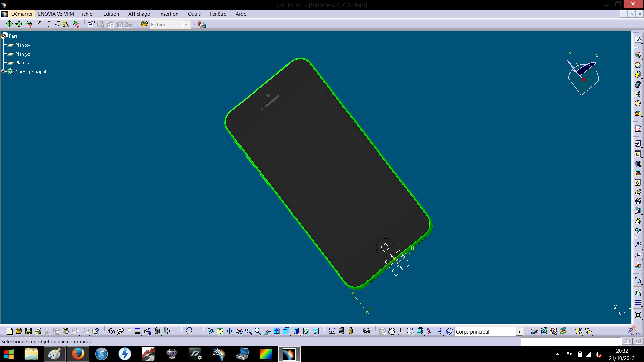Click the Fit All In icon

pyautogui.click(x=220, y=331)
